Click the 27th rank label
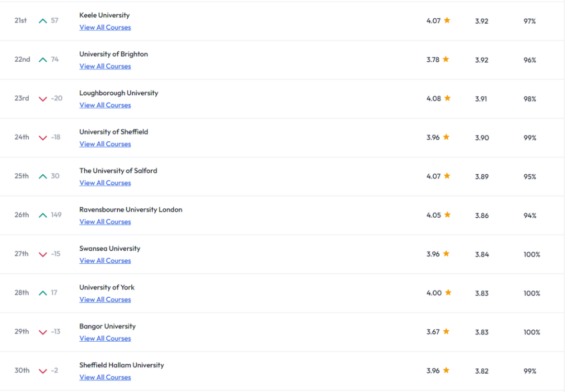 [21, 254]
